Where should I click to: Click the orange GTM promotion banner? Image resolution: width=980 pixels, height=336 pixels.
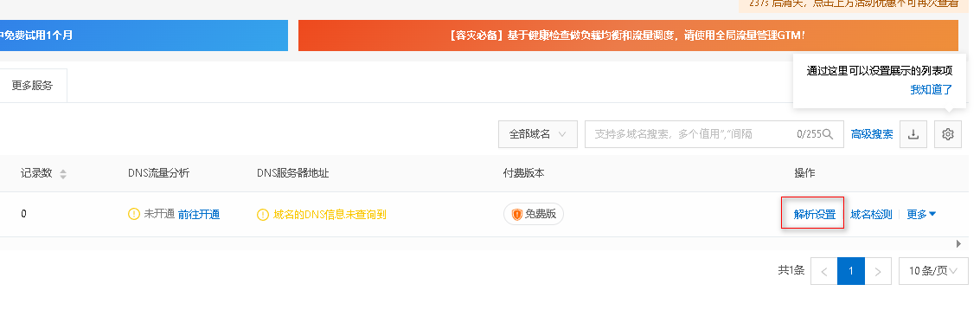point(628,36)
